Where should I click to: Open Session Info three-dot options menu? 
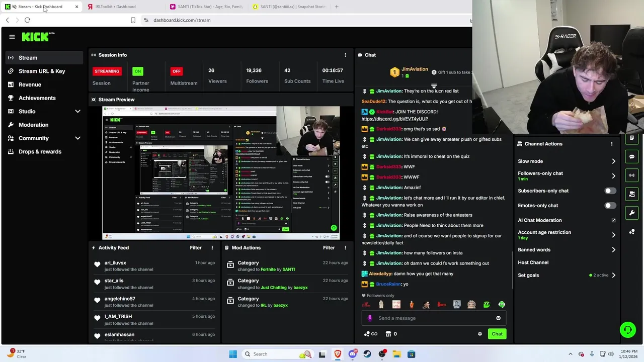tap(345, 55)
